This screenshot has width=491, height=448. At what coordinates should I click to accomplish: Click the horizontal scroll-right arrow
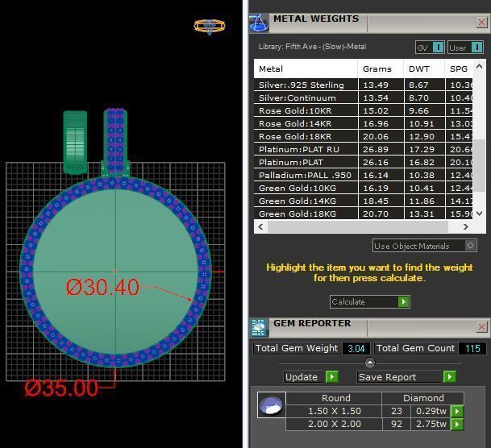[466, 226]
